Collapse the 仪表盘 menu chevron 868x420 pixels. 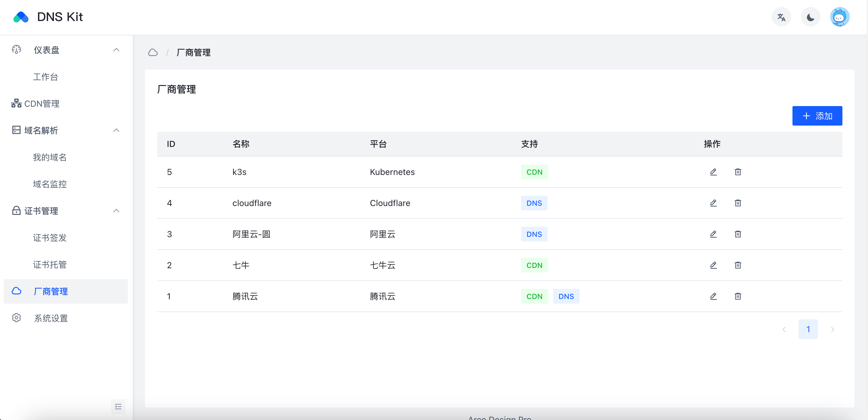[116, 50]
